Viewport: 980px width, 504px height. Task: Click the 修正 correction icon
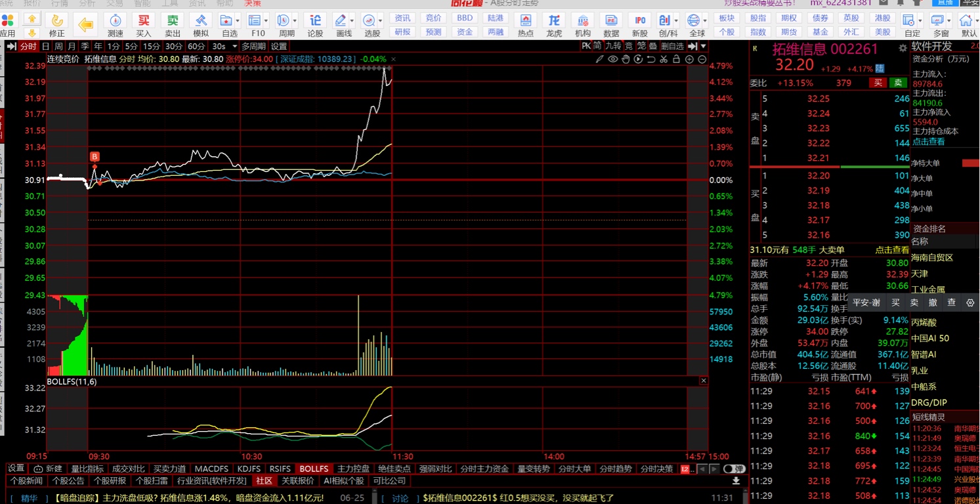click(57, 24)
